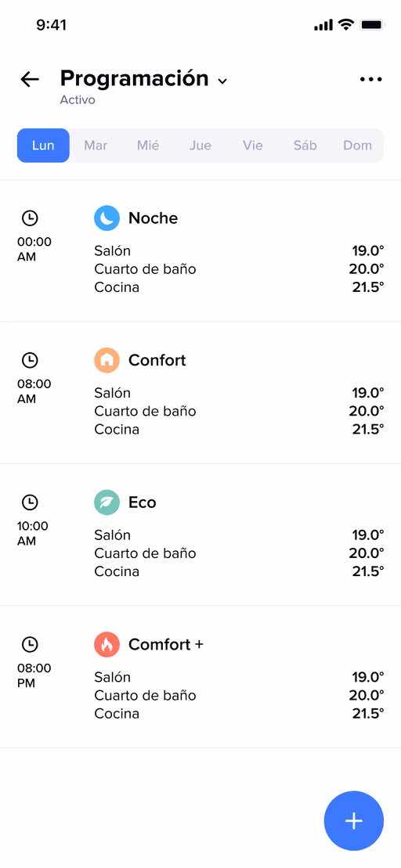
Task: Open the Programación title selector
Action: 135,78
